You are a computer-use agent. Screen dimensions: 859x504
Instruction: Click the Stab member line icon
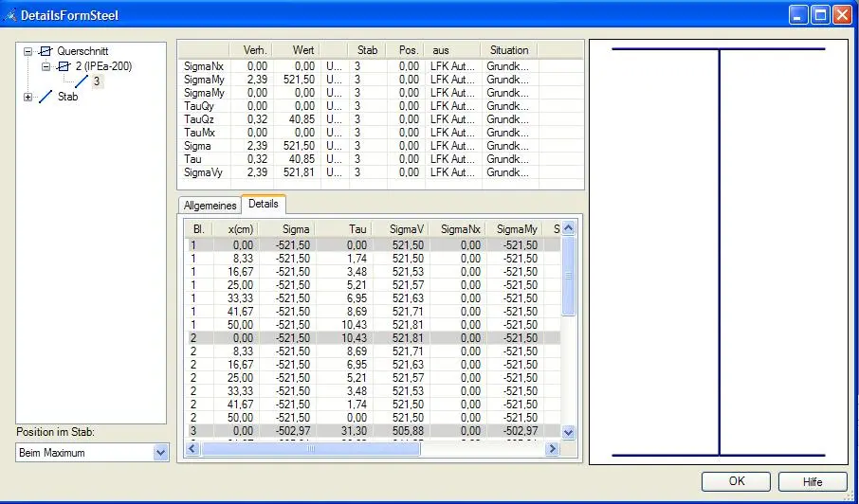[x=46, y=97]
